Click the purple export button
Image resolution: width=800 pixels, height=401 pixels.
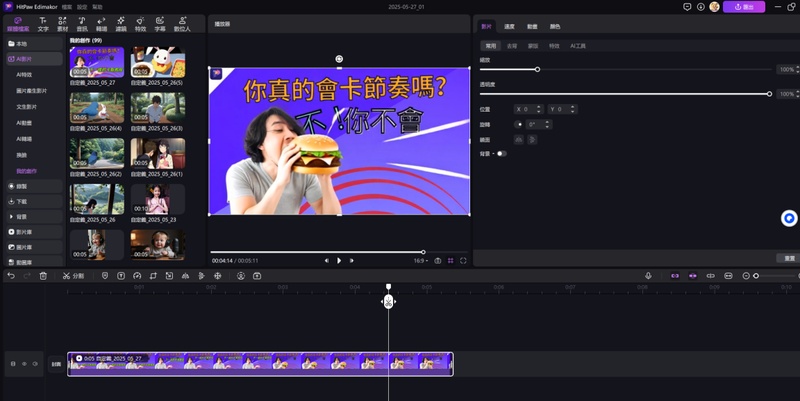(x=744, y=7)
